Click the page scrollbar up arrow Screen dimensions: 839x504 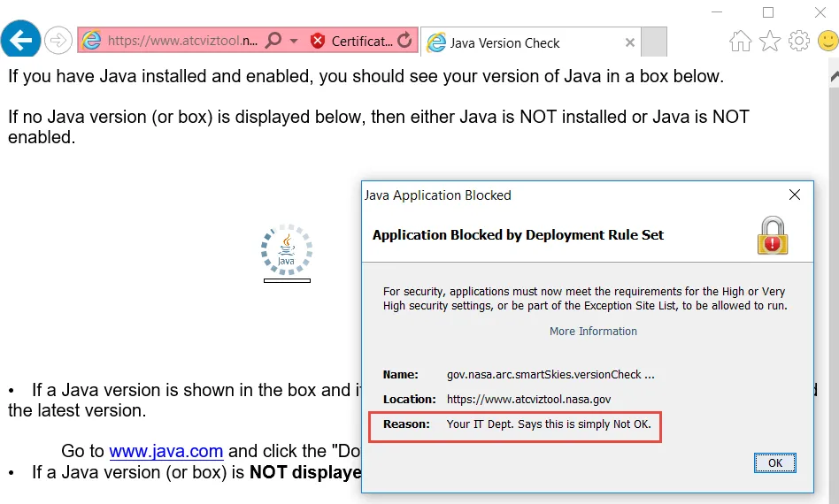tap(834, 76)
